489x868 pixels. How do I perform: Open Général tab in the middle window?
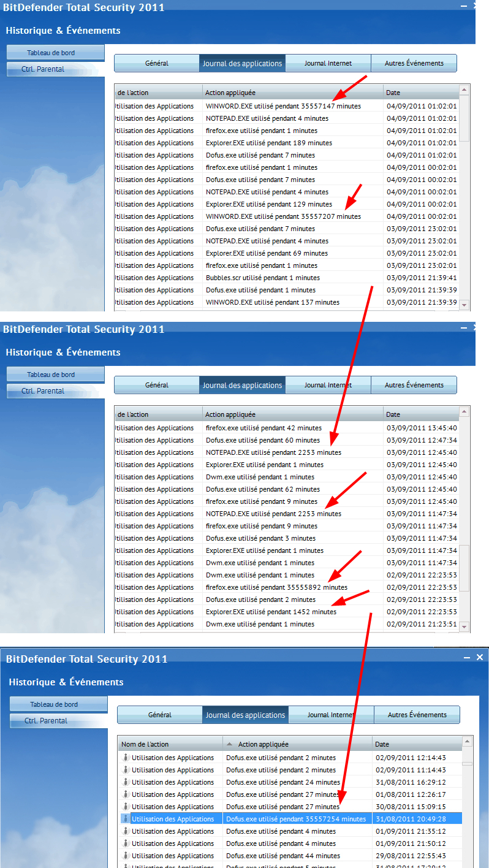[157, 385]
